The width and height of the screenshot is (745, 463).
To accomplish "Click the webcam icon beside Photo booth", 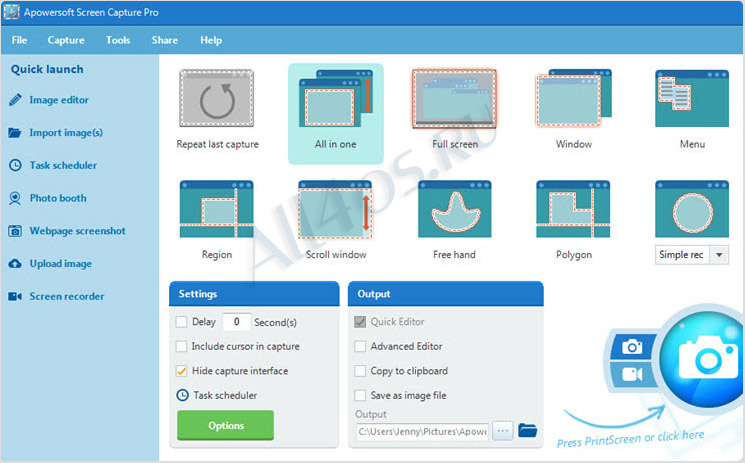I will coord(15,198).
